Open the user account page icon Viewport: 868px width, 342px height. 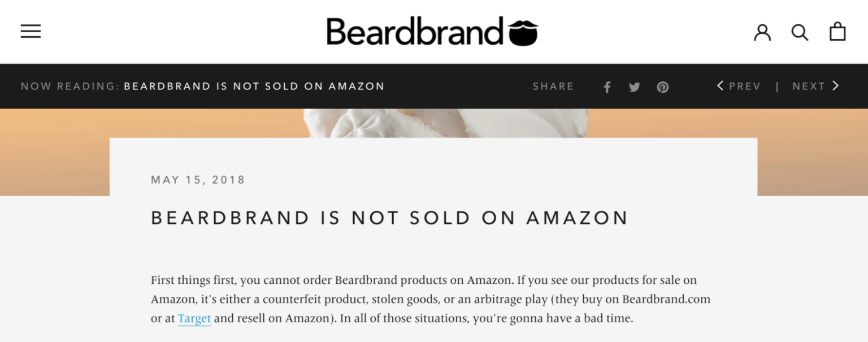pyautogui.click(x=762, y=32)
